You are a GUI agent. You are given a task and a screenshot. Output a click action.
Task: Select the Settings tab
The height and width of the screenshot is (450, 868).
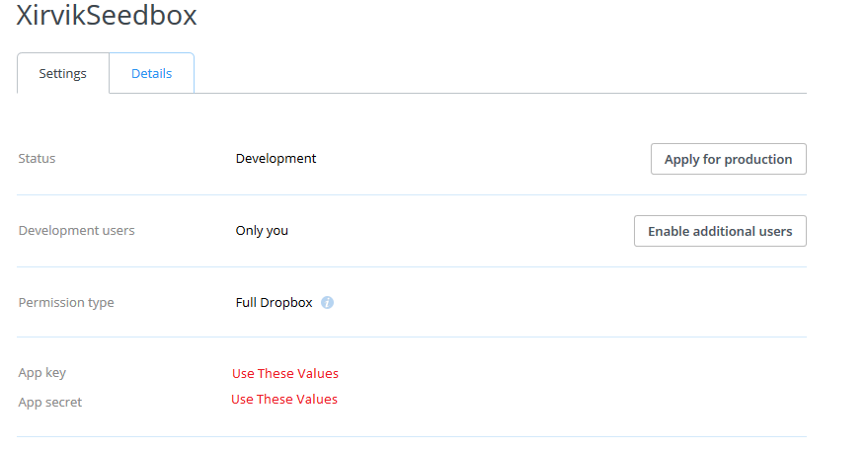click(x=62, y=74)
